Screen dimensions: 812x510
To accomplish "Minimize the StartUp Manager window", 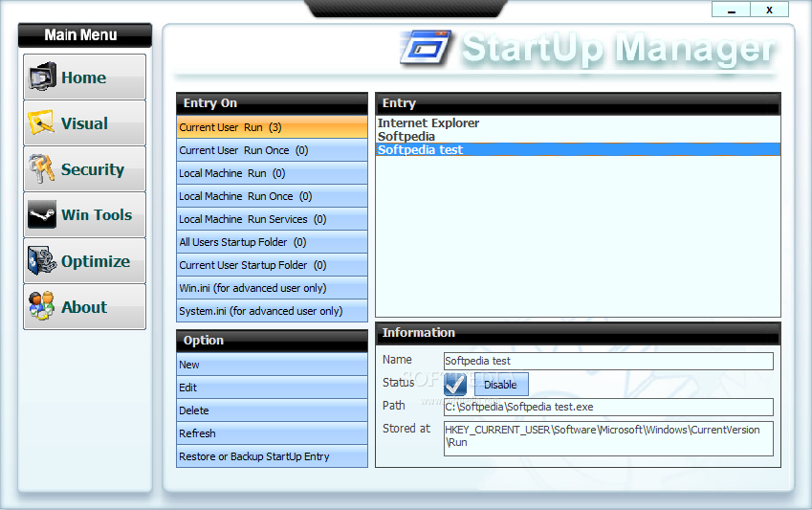I will tap(732, 10).
